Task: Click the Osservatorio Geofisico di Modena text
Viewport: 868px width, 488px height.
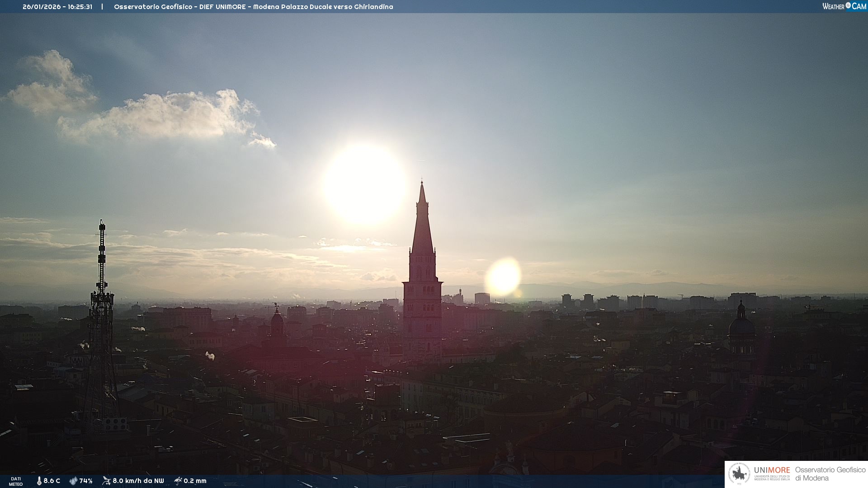Action: click(830, 474)
